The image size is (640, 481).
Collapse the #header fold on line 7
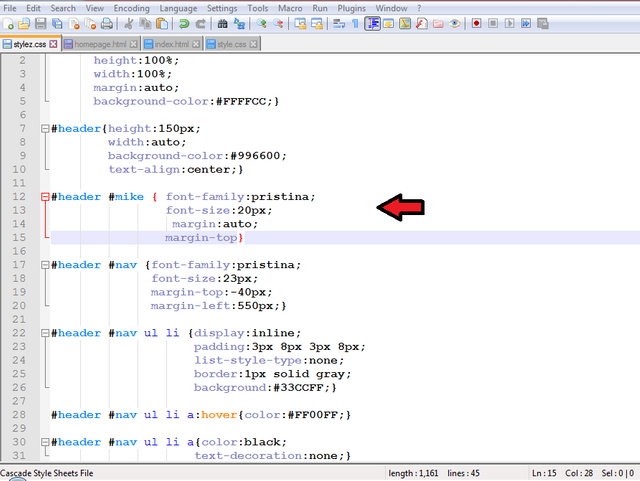pyautogui.click(x=45, y=128)
